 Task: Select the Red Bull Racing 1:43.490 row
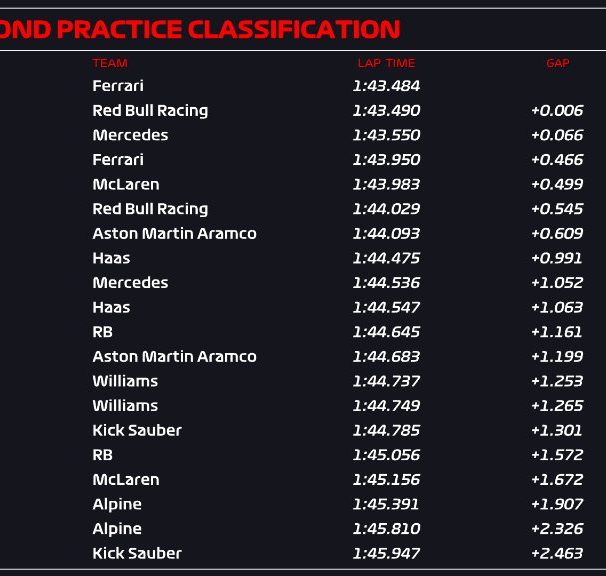303,111
